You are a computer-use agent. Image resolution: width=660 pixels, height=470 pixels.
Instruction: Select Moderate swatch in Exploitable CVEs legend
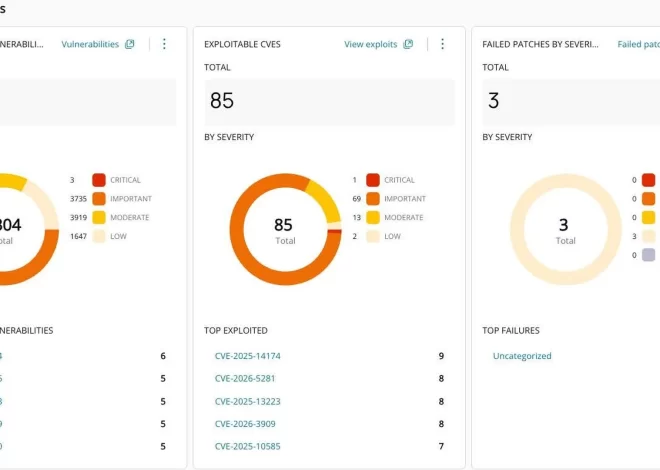[x=373, y=218]
